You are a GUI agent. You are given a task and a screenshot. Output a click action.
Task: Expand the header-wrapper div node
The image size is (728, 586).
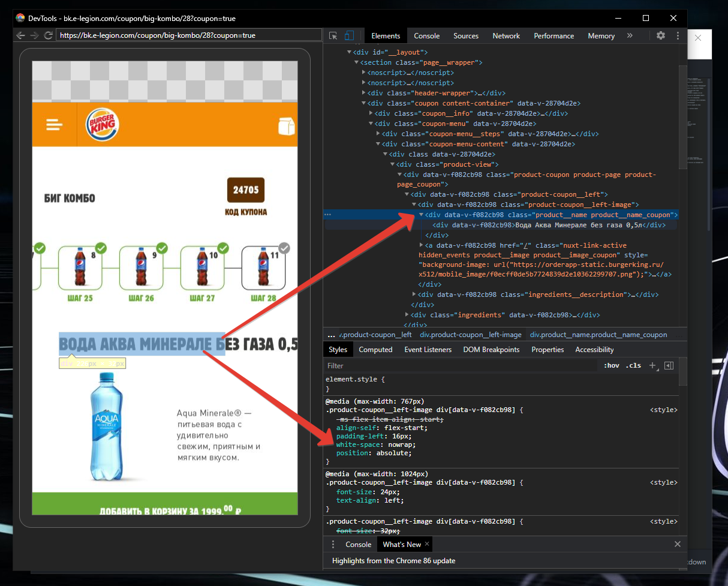(x=364, y=93)
